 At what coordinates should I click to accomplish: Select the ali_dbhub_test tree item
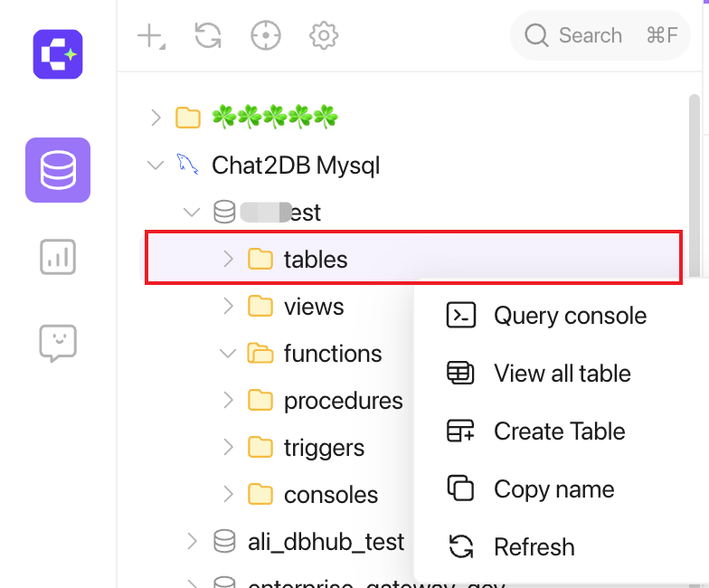point(326,542)
